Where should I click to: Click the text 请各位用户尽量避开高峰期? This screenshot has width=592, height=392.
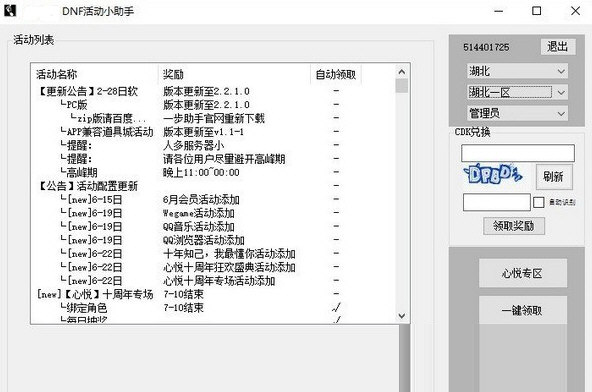click(224, 159)
